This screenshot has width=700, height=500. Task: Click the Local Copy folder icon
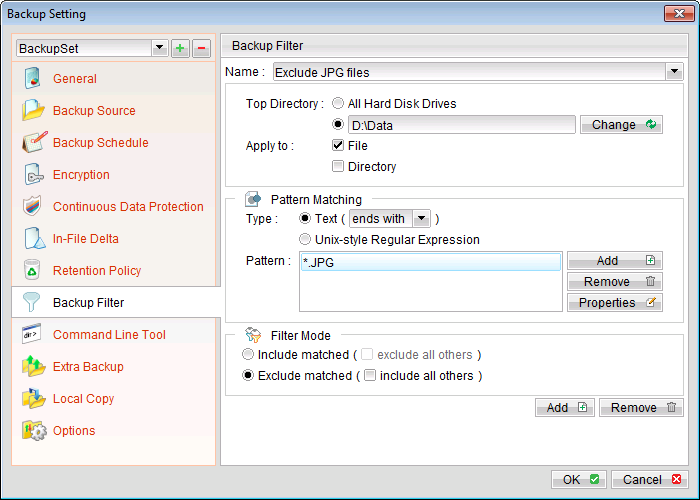(33, 398)
